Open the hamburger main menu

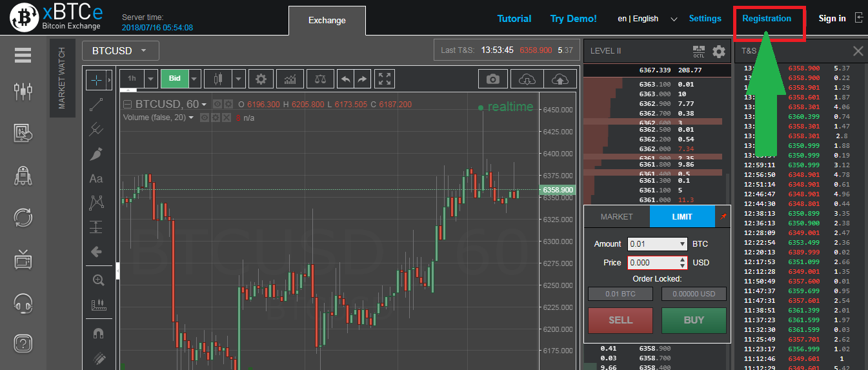pos(23,55)
